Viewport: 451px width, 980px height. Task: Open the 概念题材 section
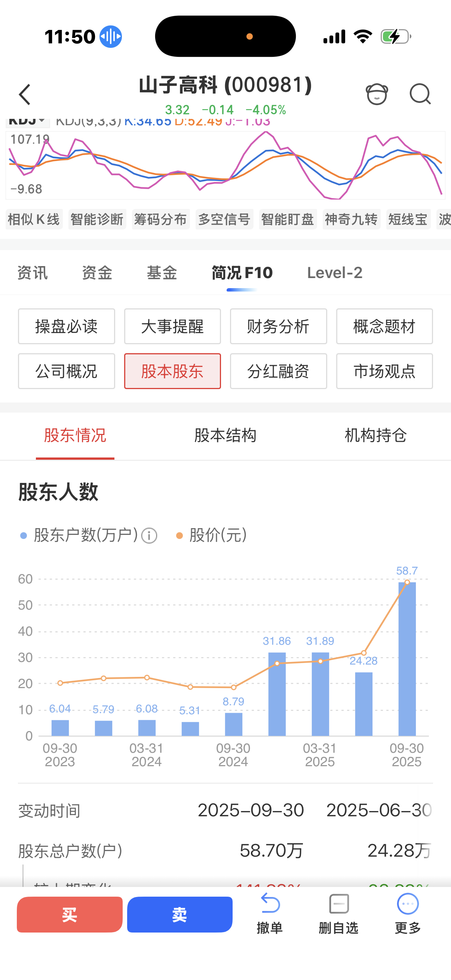[384, 326]
